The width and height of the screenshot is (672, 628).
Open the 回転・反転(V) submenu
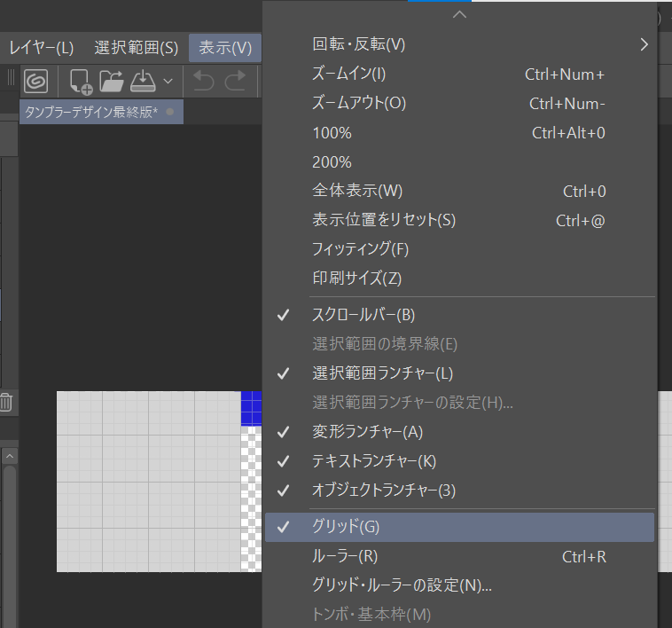[459, 44]
